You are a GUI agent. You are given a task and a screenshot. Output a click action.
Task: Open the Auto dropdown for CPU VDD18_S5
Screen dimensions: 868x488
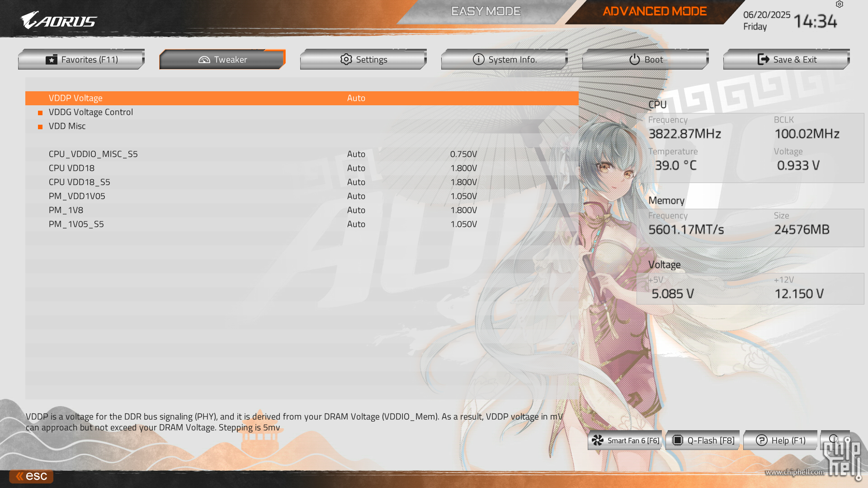click(x=356, y=182)
